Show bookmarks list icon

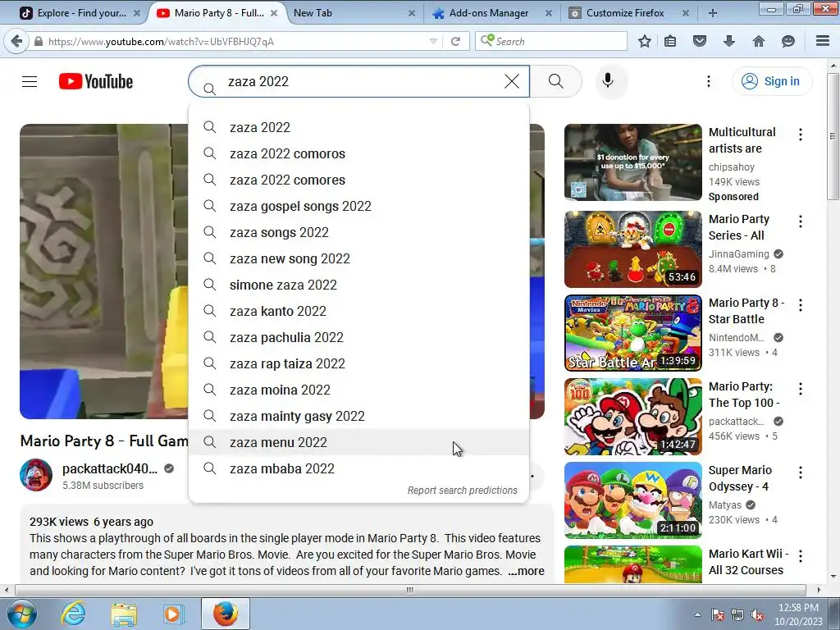pyautogui.click(x=670, y=41)
